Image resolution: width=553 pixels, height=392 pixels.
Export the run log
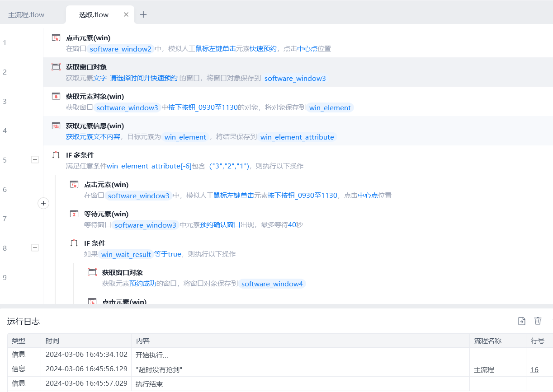[522, 321]
